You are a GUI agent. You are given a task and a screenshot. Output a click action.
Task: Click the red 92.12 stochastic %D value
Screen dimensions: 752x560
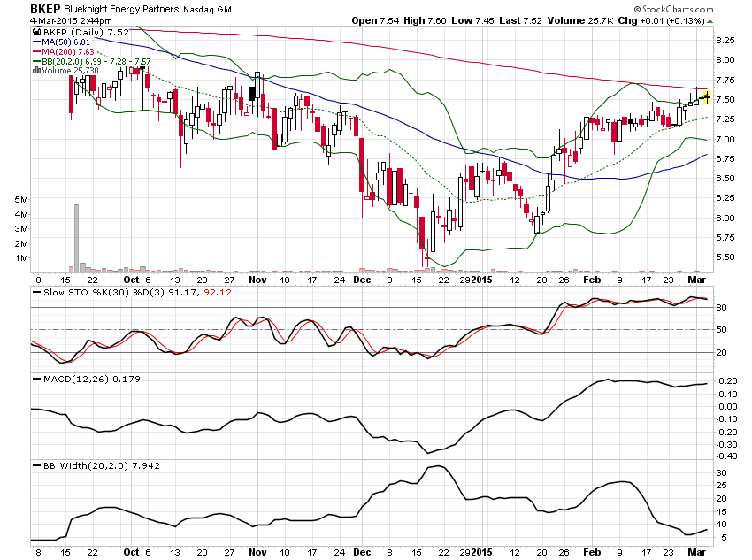click(x=218, y=292)
